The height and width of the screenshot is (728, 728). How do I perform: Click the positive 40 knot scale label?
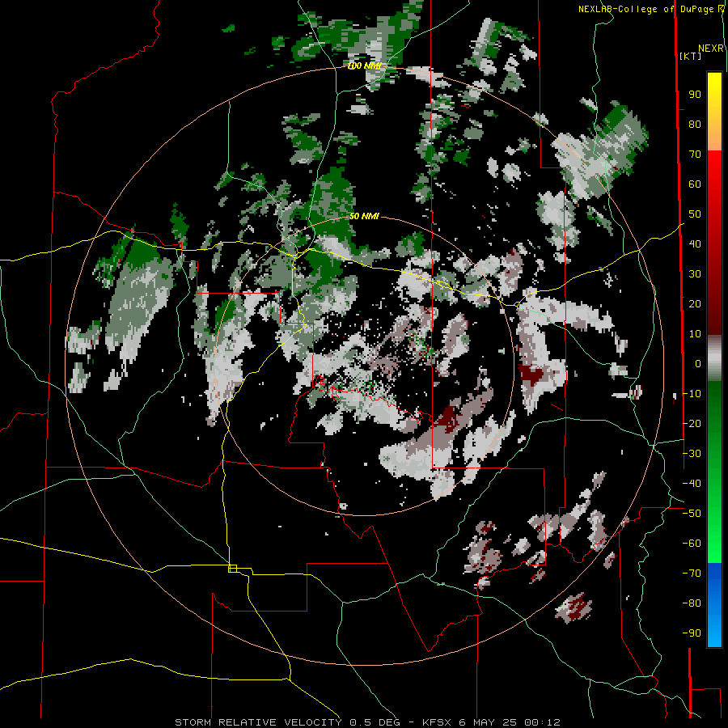695,243
